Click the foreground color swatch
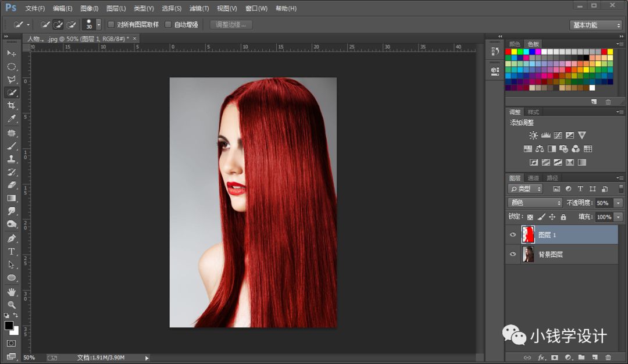The image size is (628, 364). (9, 325)
